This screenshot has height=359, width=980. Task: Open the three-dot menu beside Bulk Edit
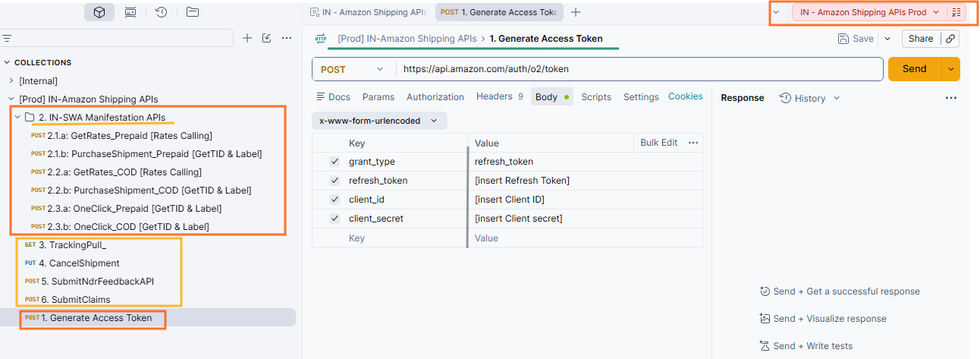pos(693,143)
